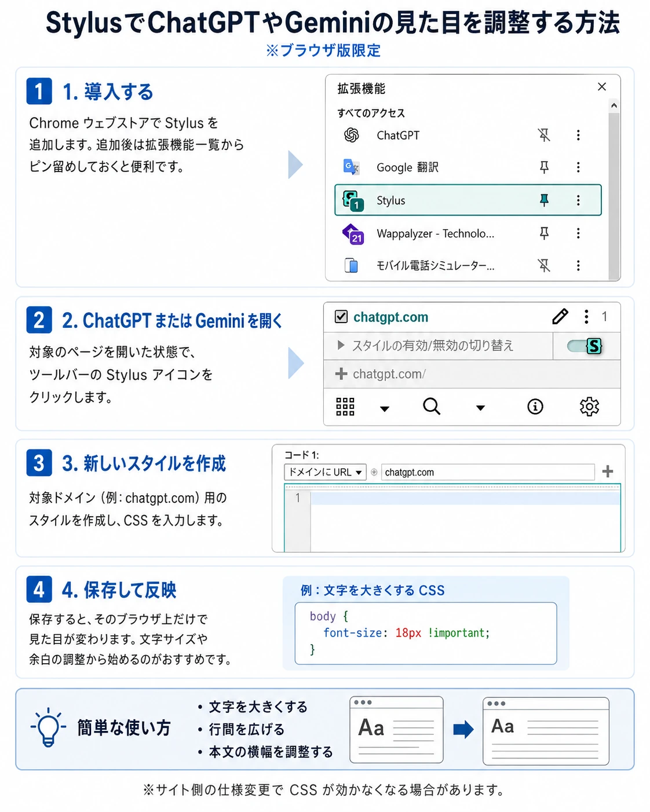The width and height of the screenshot is (650, 812).
Task: Close the 拡張機能 popup
Action: (x=602, y=87)
